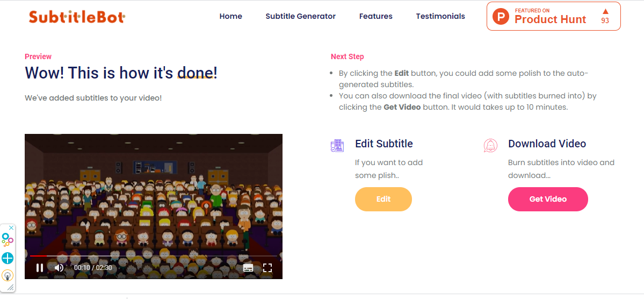The width and height of the screenshot is (644, 299).
Task: Pause the video preview
Action: [40, 268]
